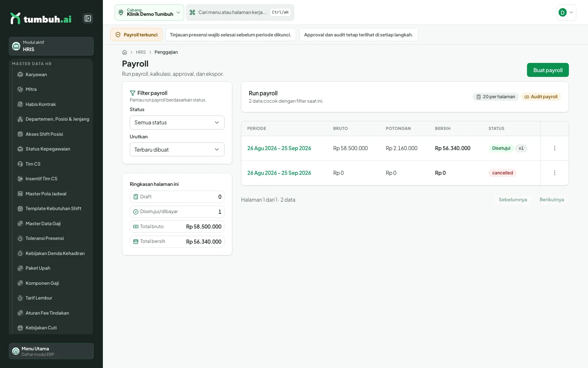Click the Mitra sidebar icon
This screenshot has height=368, width=588.
(x=20, y=89)
